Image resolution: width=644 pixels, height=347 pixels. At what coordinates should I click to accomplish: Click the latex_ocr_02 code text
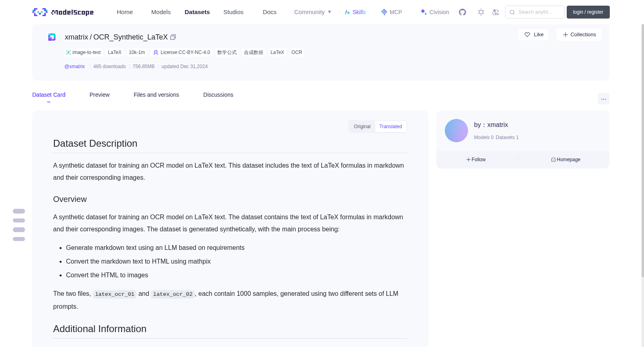tap(173, 294)
